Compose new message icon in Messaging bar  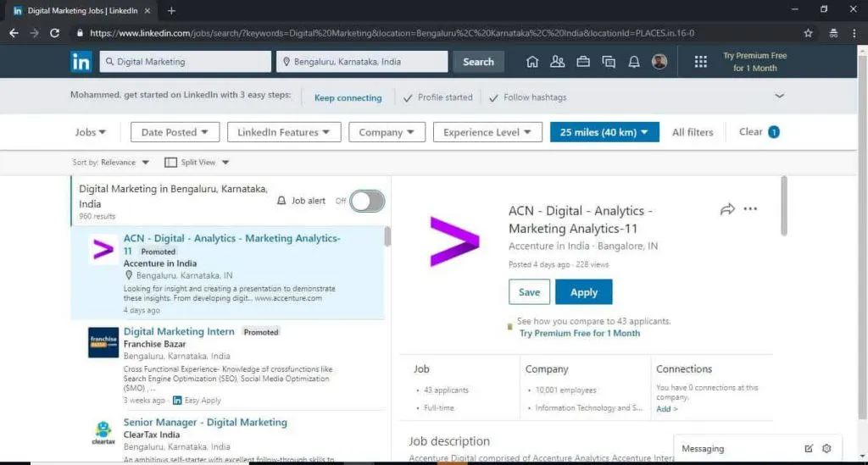coord(809,448)
